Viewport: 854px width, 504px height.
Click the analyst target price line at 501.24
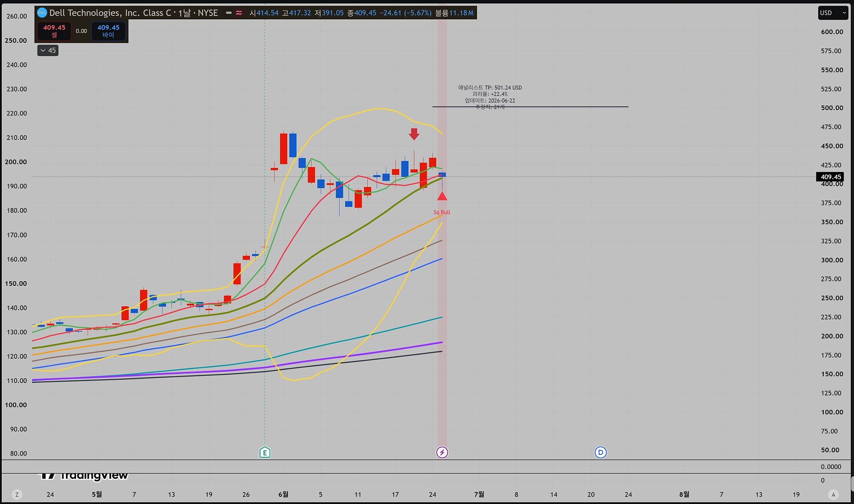[x=530, y=107]
